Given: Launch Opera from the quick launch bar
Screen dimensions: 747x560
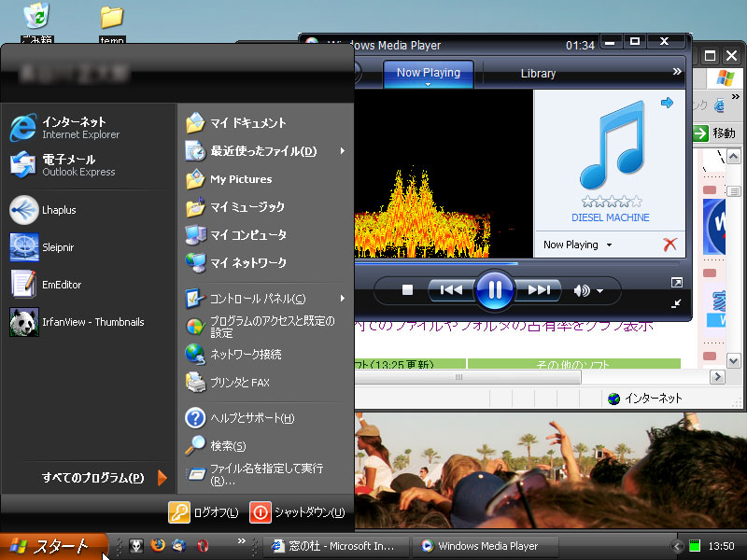Looking at the screenshot, I should tap(202, 545).
